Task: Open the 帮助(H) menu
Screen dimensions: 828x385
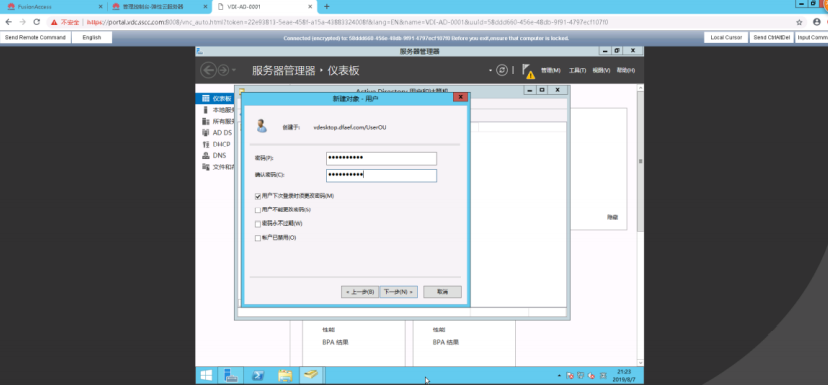Action: point(626,70)
